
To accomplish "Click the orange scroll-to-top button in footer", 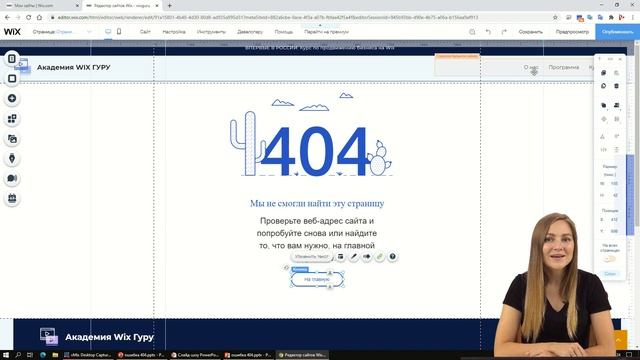I will tap(619, 340).
